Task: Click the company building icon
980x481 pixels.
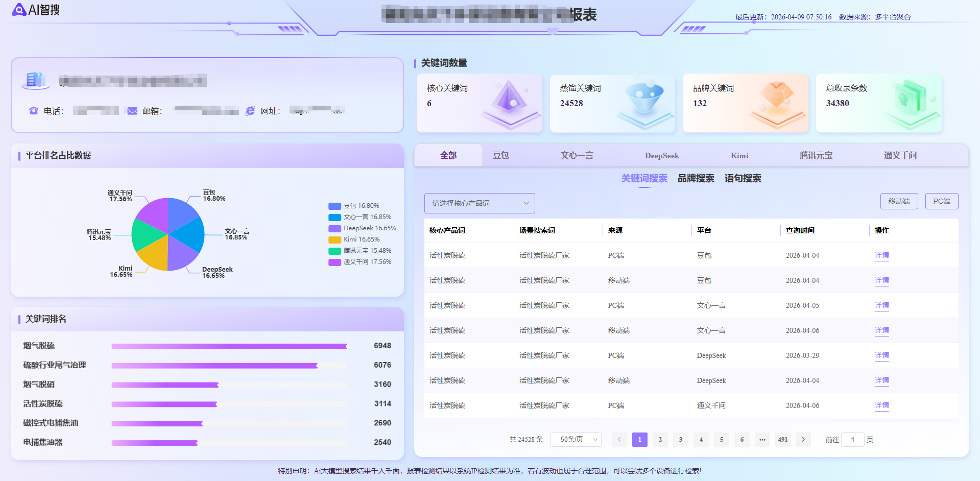Action: click(x=35, y=80)
